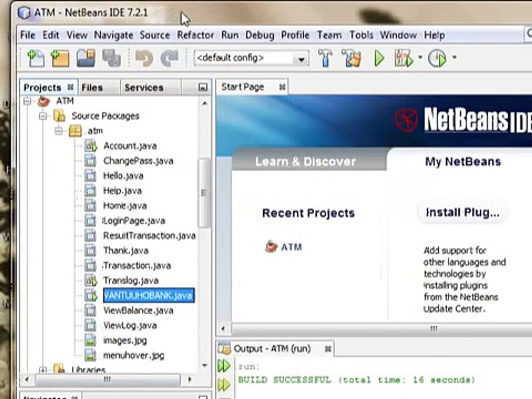
Task: Click the Build Project hammer icon
Action: (325, 58)
